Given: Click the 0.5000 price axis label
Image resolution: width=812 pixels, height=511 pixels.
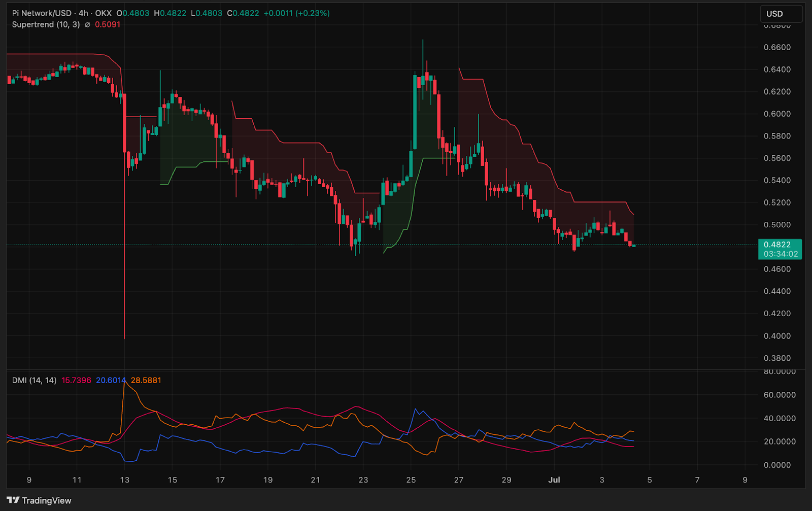Looking at the screenshot, I should pyautogui.click(x=777, y=225).
